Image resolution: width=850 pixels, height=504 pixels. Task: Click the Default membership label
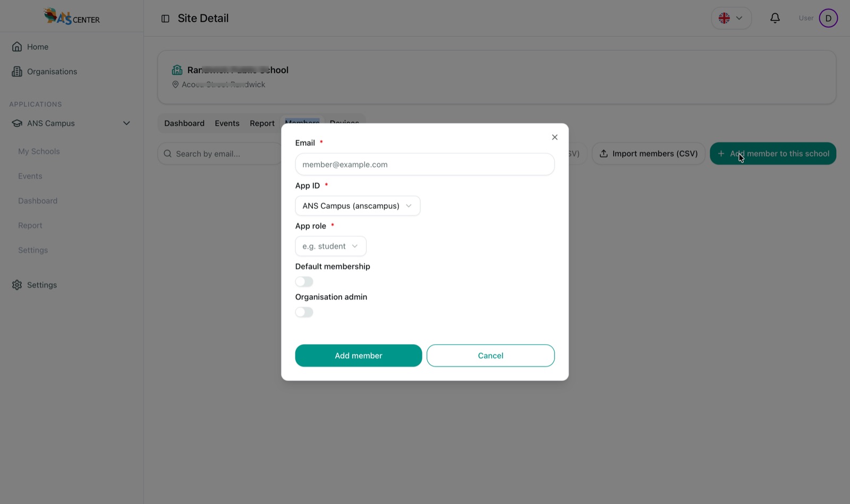coord(333,266)
